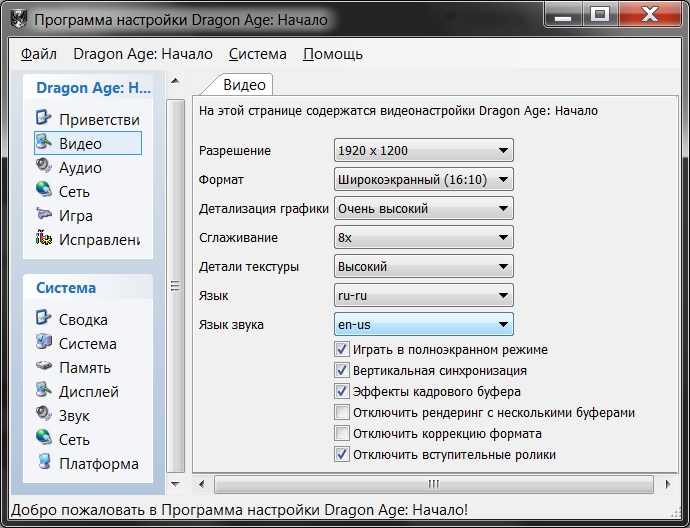Click the sidebar scroll up arrow

point(175,81)
